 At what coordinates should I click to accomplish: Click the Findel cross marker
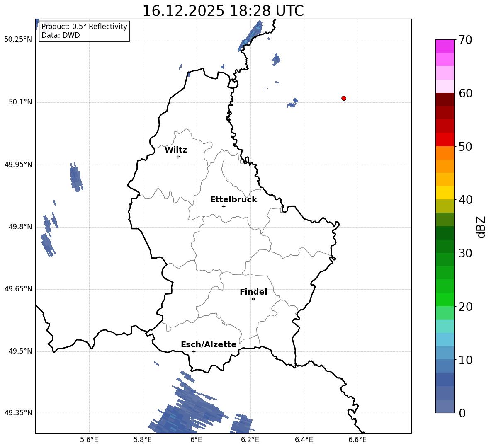253,299
